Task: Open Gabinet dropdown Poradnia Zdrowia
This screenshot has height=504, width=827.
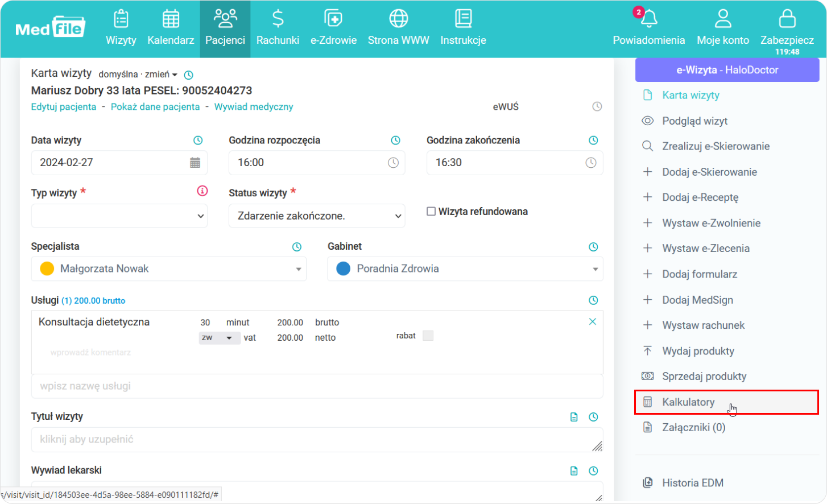Action: [x=465, y=269]
